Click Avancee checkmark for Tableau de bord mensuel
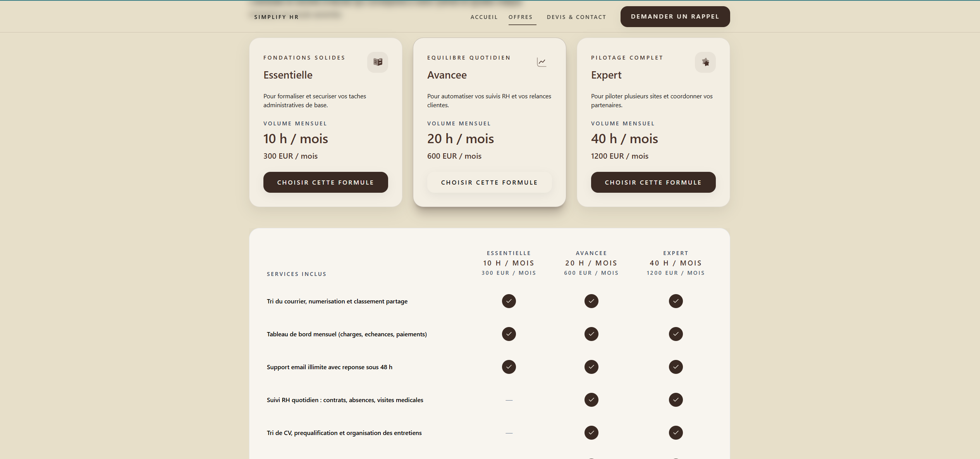980x459 pixels. click(591, 334)
